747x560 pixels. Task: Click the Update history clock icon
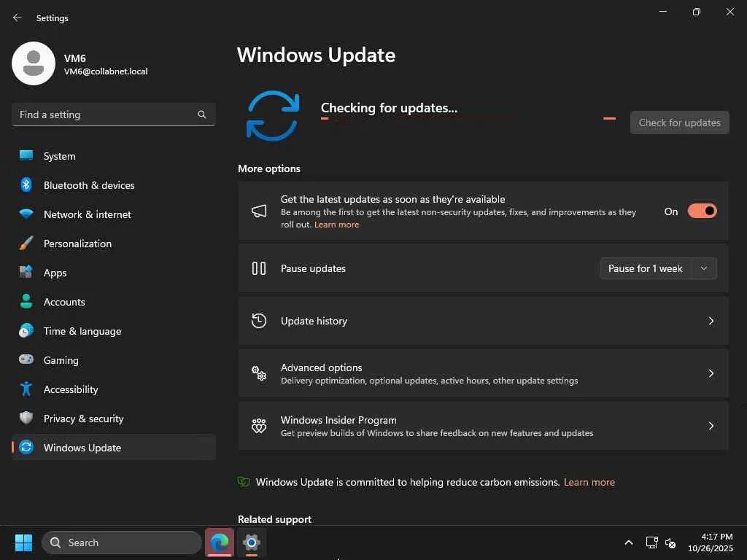pos(259,321)
